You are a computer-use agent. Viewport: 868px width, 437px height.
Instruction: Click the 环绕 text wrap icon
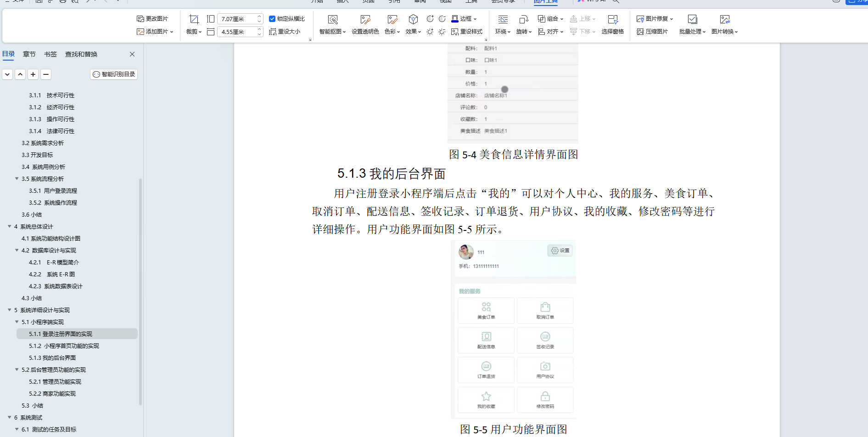coord(503,19)
